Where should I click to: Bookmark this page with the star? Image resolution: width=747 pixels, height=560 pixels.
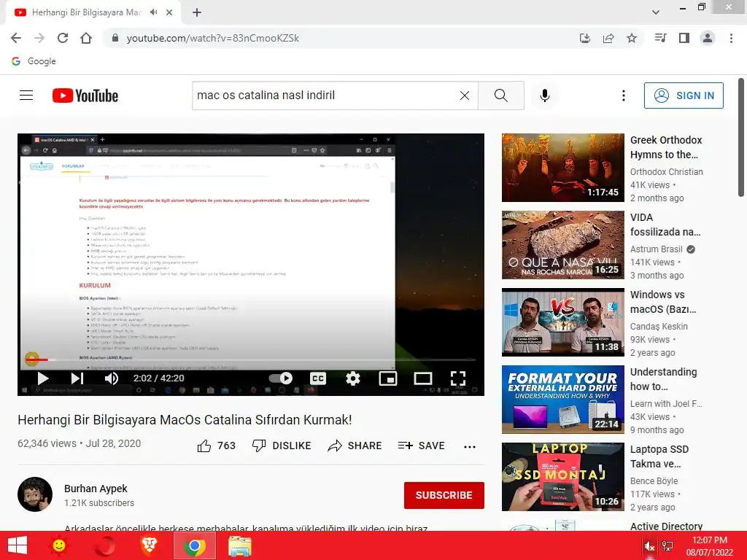coord(632,38)
